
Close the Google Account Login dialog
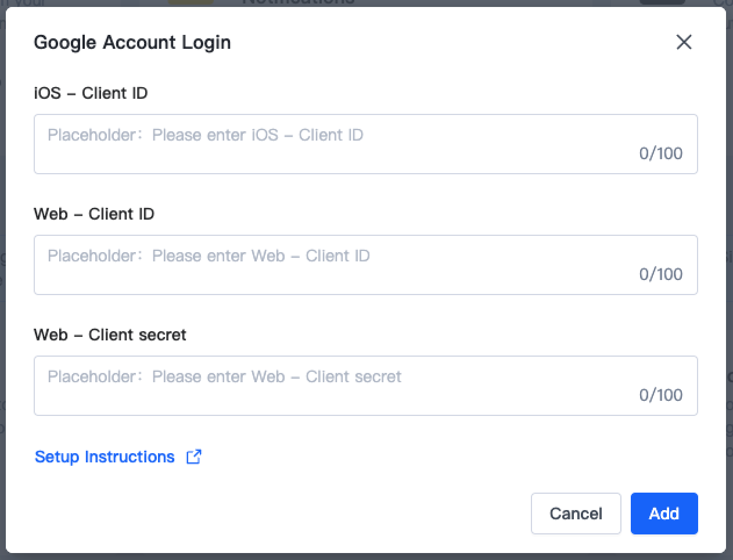point(684,42)
